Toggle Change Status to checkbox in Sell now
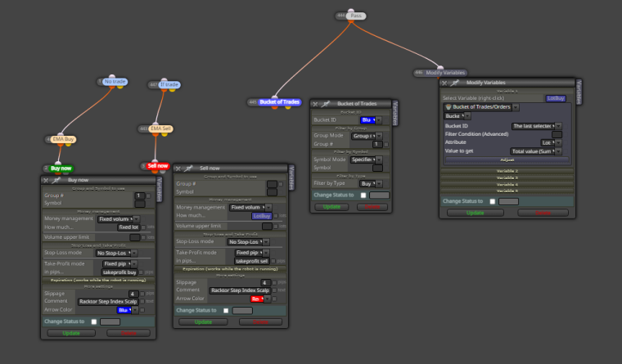 point(226,311)
